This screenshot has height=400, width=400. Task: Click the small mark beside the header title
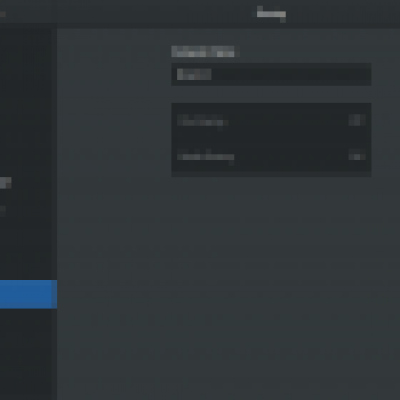[x=283, y=20]
